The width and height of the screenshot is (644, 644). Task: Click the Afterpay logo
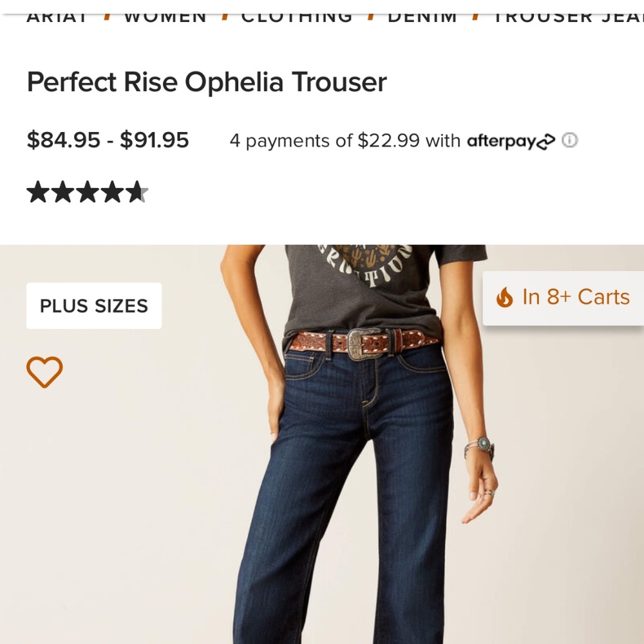511,141
